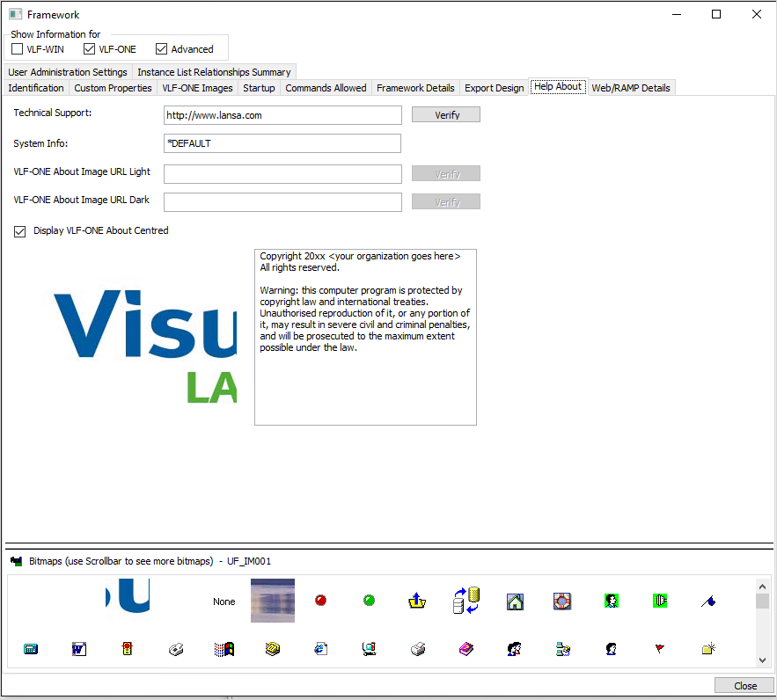
Task: Select the blurred photo bitmap thumbnail
Action: click(273, 601)
